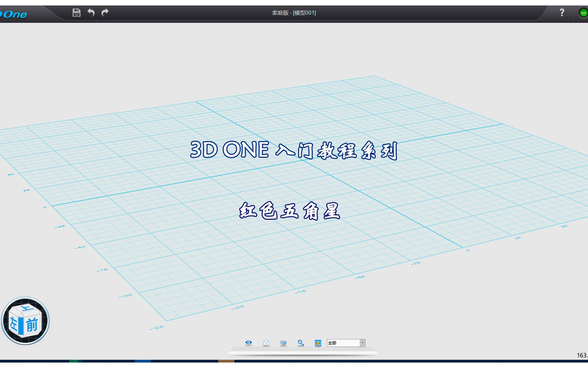588x368 pixels.
Task: Click the 家庭版 - [模型001] title text
Action: click(x=294, y=13)
